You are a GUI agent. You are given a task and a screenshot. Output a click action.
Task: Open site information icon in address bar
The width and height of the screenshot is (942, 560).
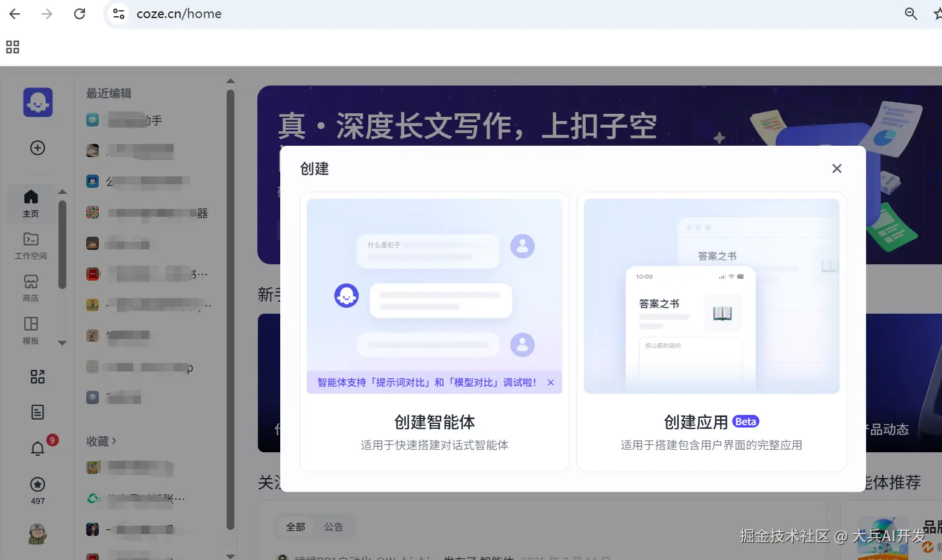(x=119, y=14)
